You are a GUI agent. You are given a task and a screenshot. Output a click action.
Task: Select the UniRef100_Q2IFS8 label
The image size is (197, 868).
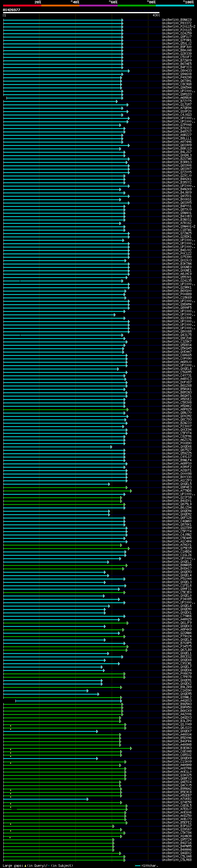click(177, 497)
